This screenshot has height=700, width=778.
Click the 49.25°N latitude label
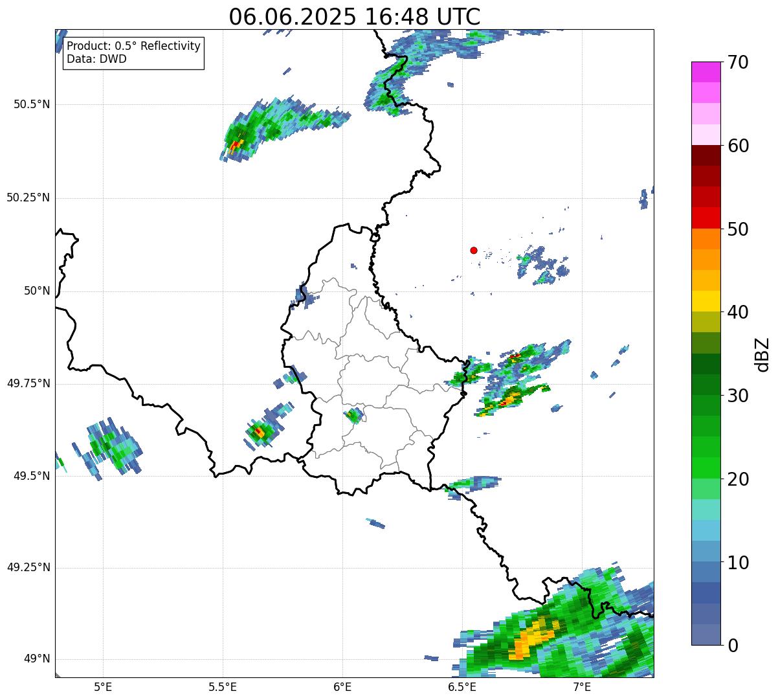[28, 568]
